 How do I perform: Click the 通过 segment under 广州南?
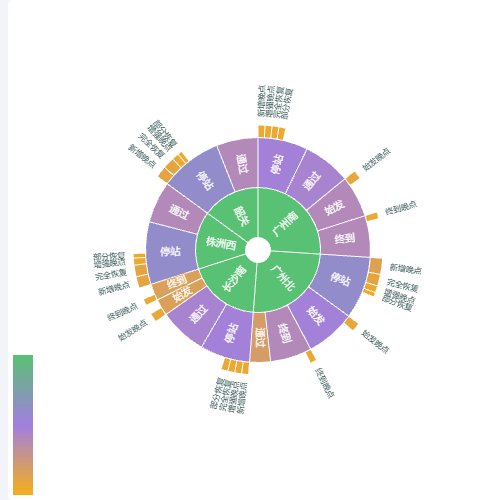coord(313,180)
